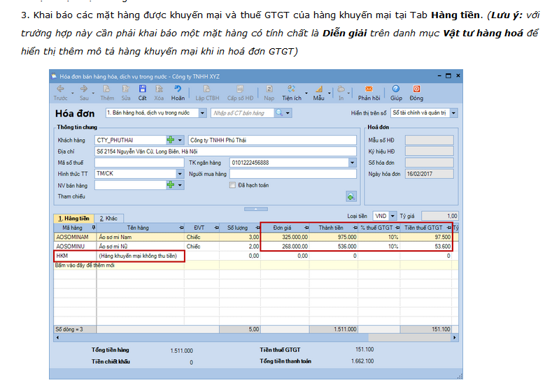Expand the Khách hàng dropdown

pos(180,140)
